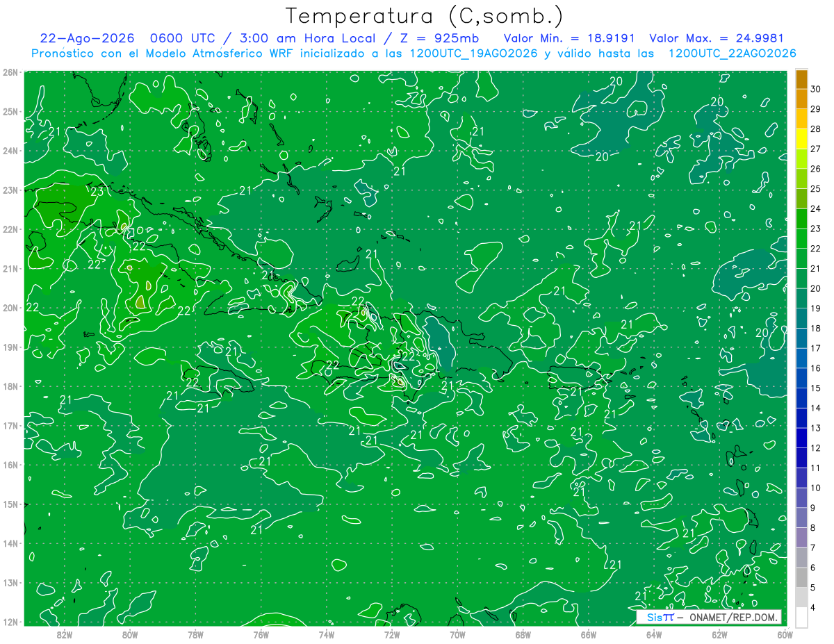
Task: Click the SisPI – ONAMET/REP.DOM. logo box
Action: (710, 617)
